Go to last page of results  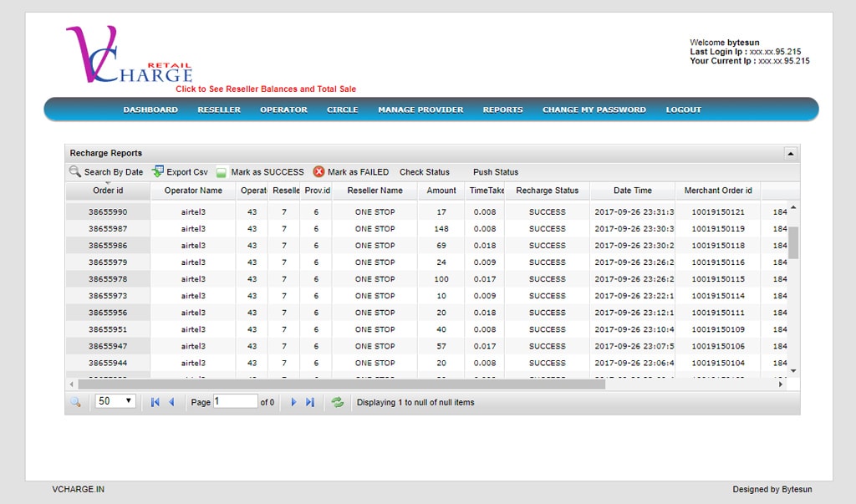tap(310, 402)
